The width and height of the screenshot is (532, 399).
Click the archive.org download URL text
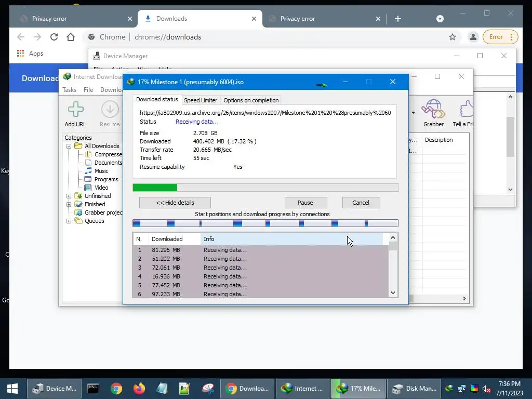coord(265,113)
